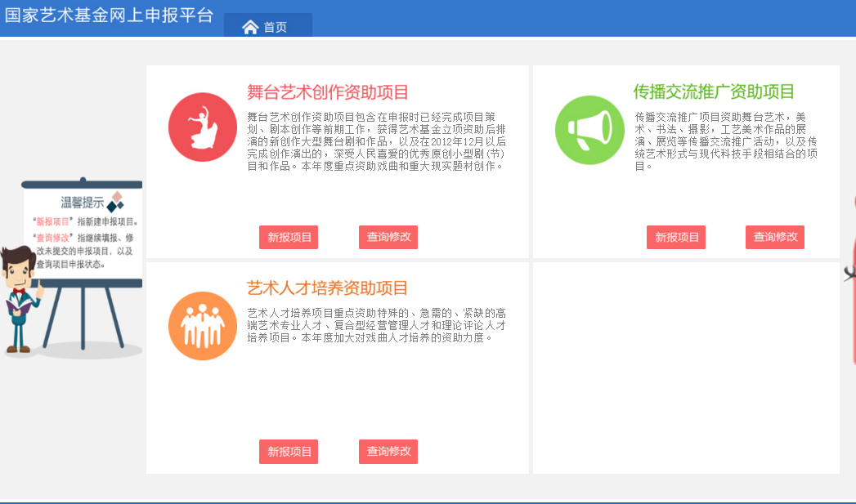The image size is (856, 504).
Task: Open the 首页 tab
Action: [x=275, y=27]
